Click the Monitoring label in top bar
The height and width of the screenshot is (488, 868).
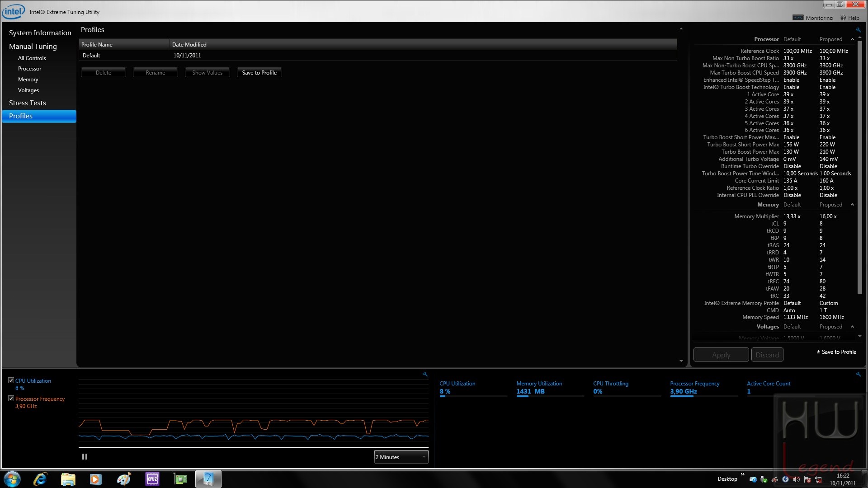tap(819, 18)
